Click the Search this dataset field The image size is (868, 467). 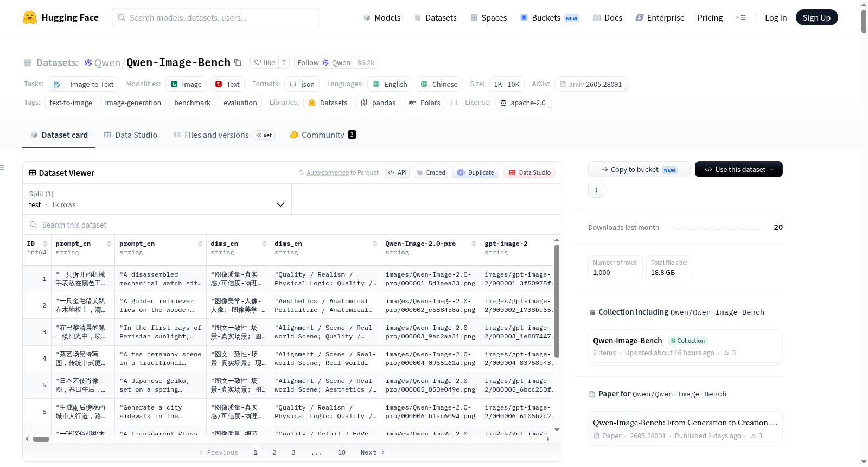pyautogui.click(x=292, y=225)
